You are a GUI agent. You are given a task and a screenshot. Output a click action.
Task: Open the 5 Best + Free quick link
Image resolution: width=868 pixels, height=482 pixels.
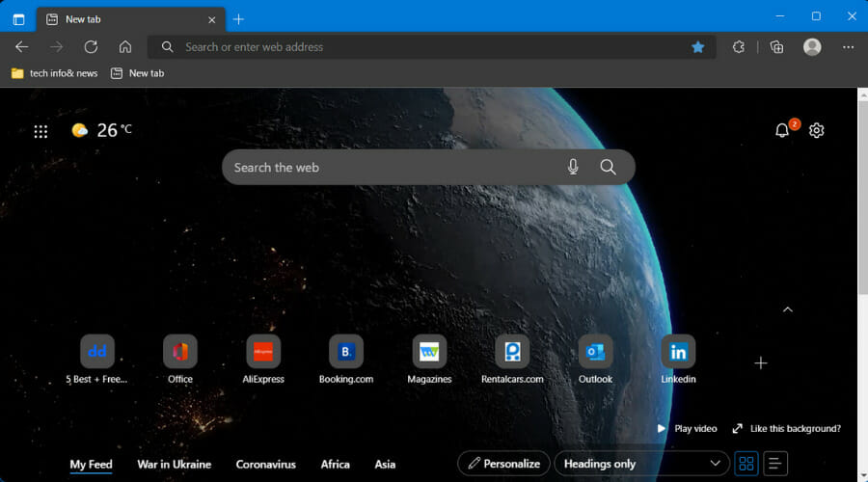pos(96,360)
